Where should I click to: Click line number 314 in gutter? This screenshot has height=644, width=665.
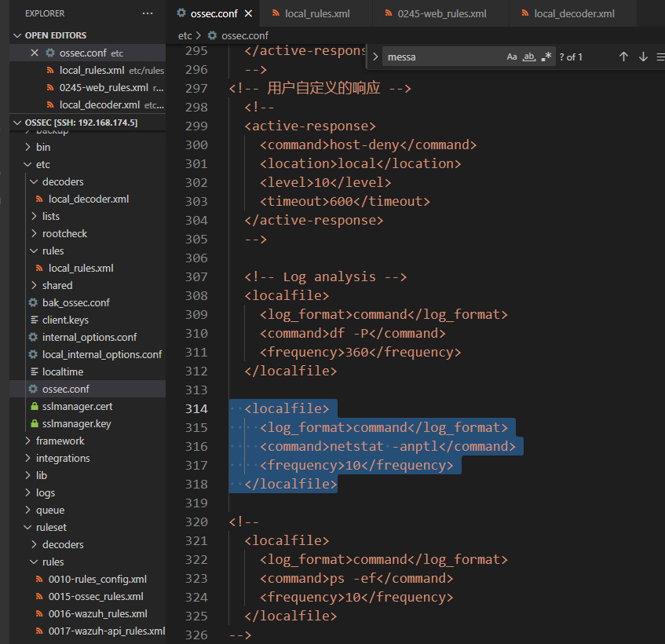pyautogui.click(x=196, y=409)
